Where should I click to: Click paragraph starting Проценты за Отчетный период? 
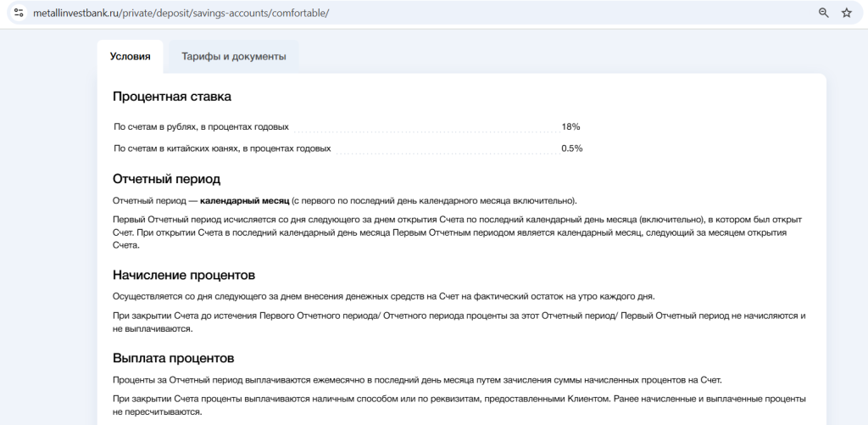pos(417,380)
